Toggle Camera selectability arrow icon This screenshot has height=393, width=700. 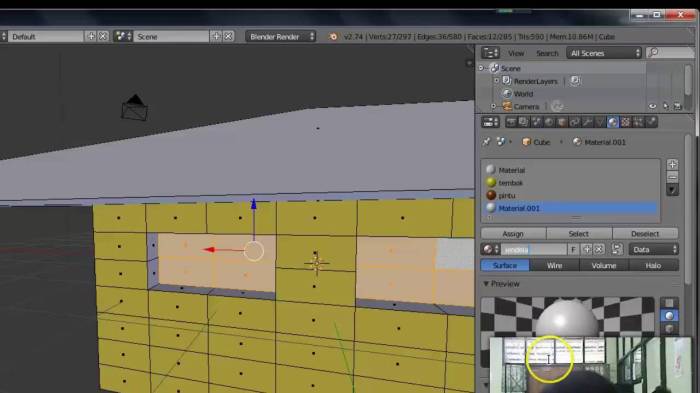click(x=665, y=106)
